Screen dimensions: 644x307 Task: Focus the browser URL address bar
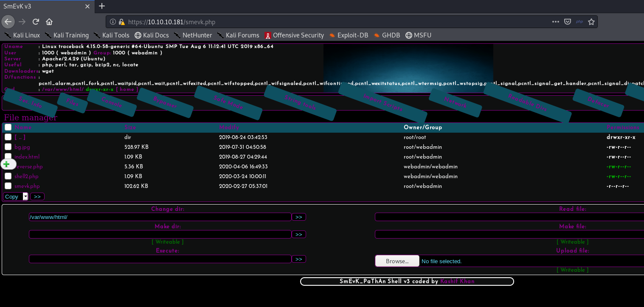(331, 22)
